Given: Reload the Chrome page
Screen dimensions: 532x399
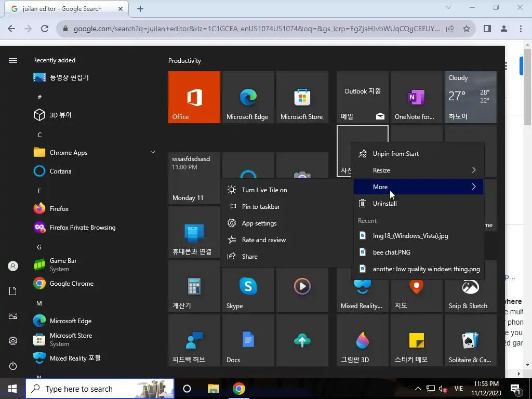Looking at the screenshot, I should pyautogui.click(x=45, y=29).
